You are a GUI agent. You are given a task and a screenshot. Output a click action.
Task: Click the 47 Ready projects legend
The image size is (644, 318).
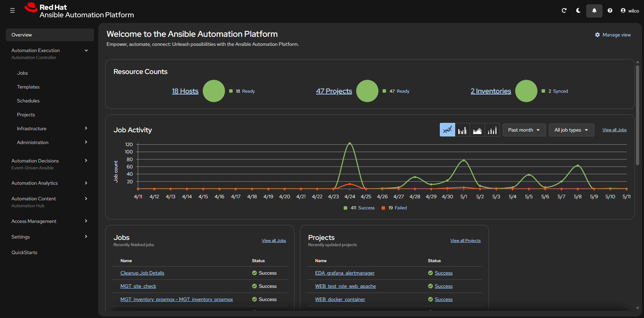point(396,91)
